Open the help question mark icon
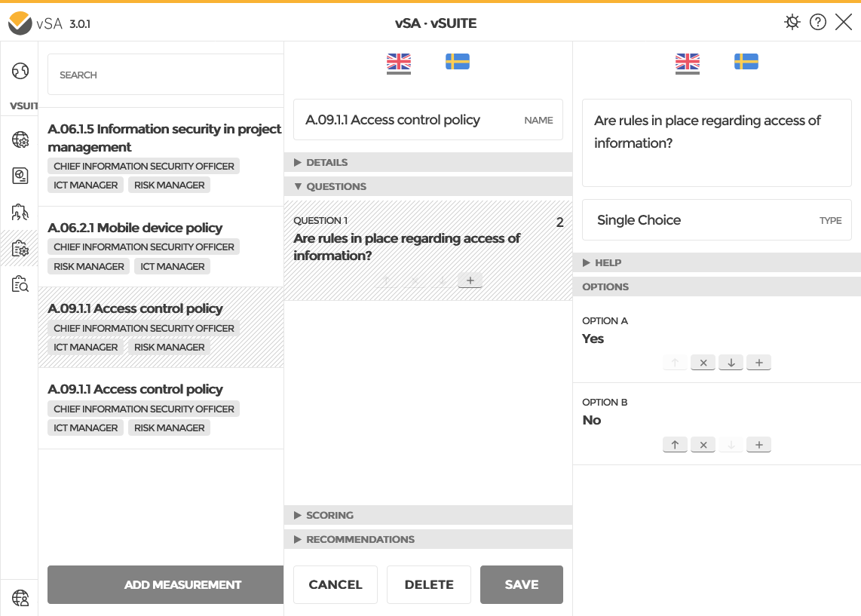The width and height of the screenshot is (861, 616). pyautogui.click(x=818, y=22)
